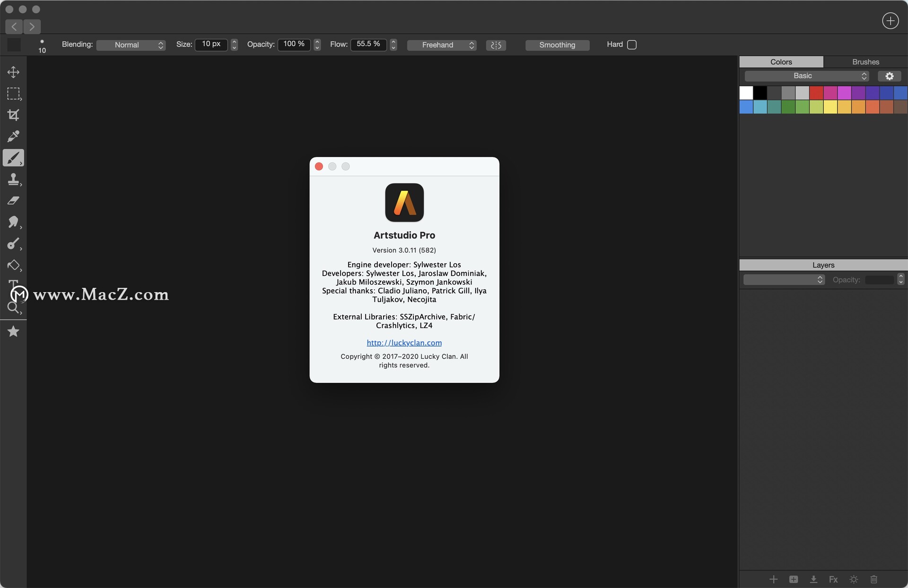Go forward with right arrow button
This screenshot has width=908, height=588.
coord(32,26)
